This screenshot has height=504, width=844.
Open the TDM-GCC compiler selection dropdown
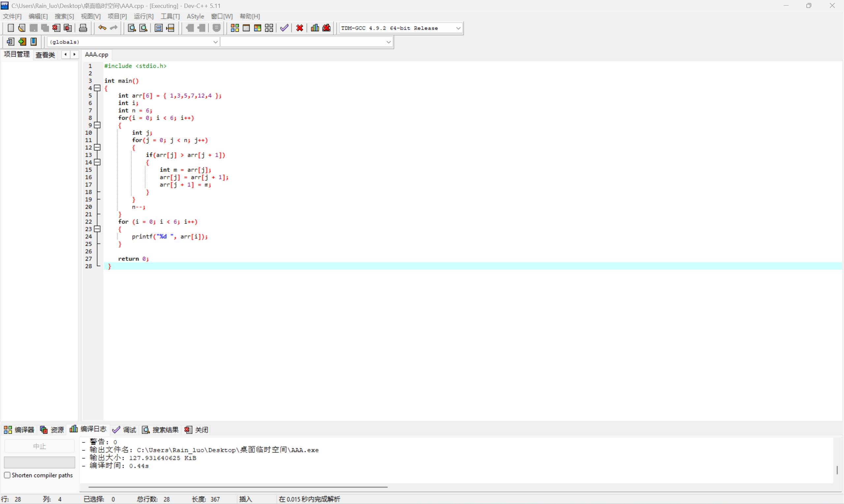[458, 28]
